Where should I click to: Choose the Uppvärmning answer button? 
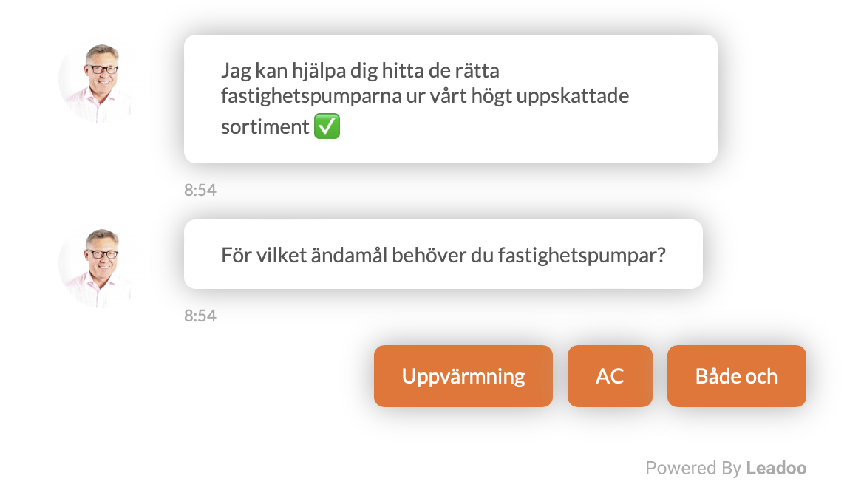pos(463,376)
